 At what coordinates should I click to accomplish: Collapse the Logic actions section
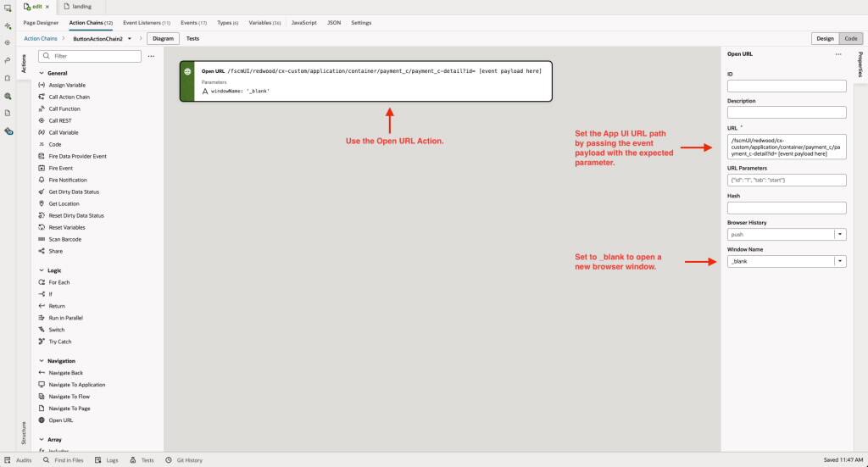tap(42, 270)
